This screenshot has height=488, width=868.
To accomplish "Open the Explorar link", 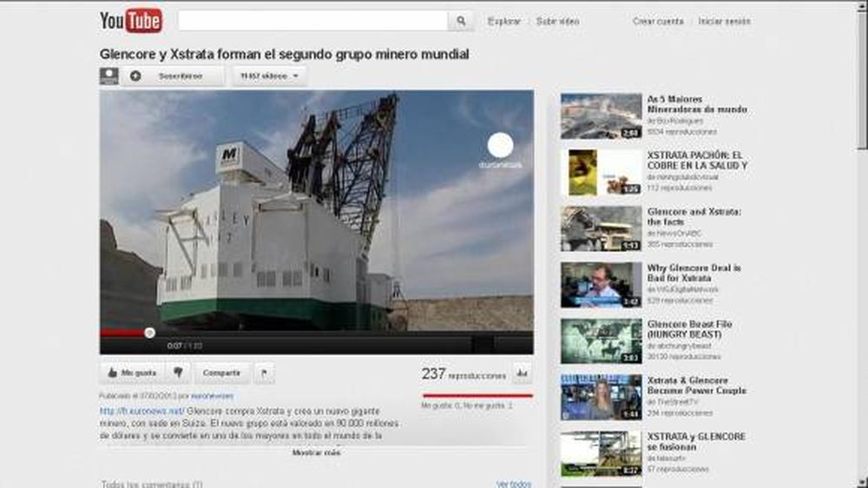I will (x=503, y=21).
